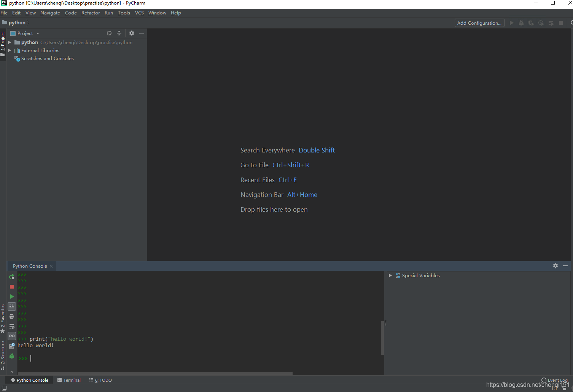The width and height of the screenshot is (573, 392).
Task: Open the Navigate menu
Action: click(x=50, y=13)
